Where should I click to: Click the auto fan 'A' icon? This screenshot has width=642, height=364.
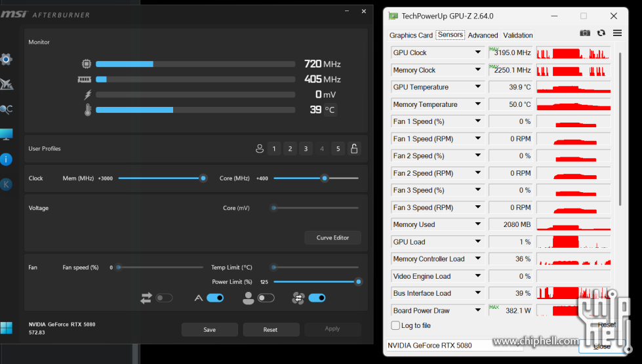point(199,298)
